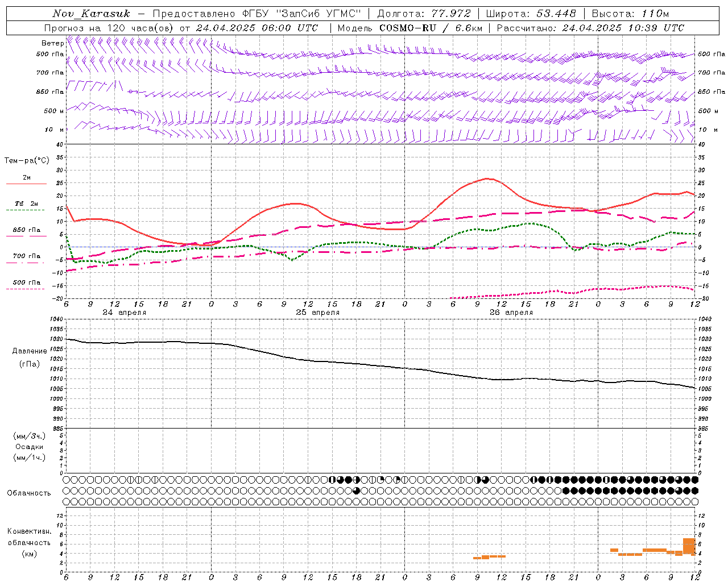This screenshot has height=582, width=728.
Task: Click the '24 апреля' date label
Action: [x=124, y=313]
